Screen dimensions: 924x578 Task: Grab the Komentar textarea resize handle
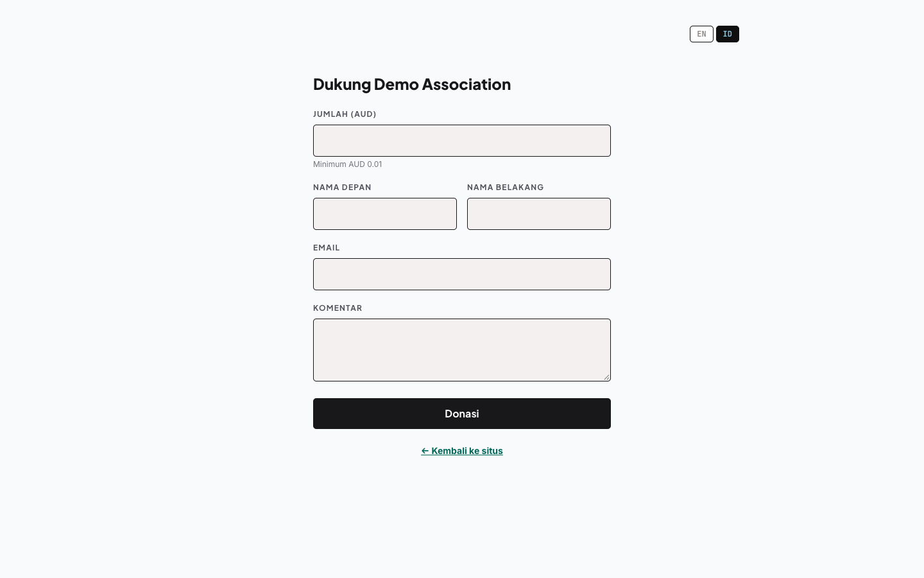point(606,377)
